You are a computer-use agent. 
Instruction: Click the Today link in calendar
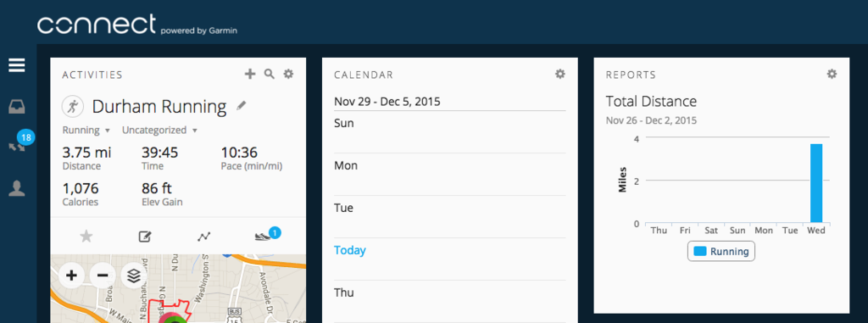tap(350, 250)
